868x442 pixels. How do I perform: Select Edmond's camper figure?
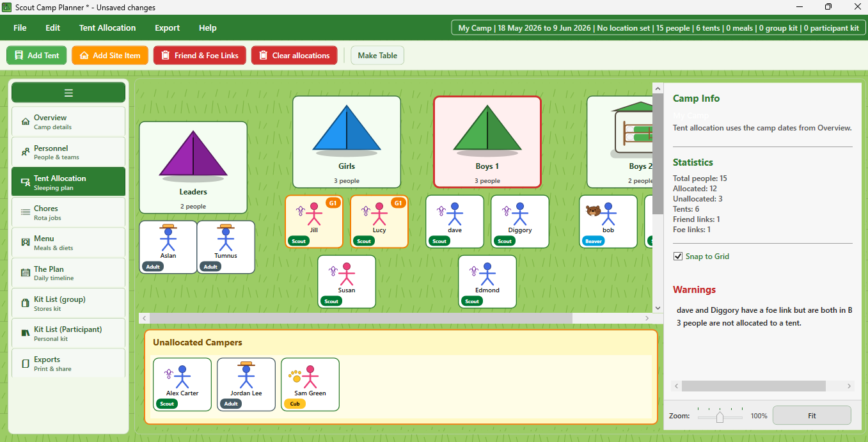tap(487, 274)
